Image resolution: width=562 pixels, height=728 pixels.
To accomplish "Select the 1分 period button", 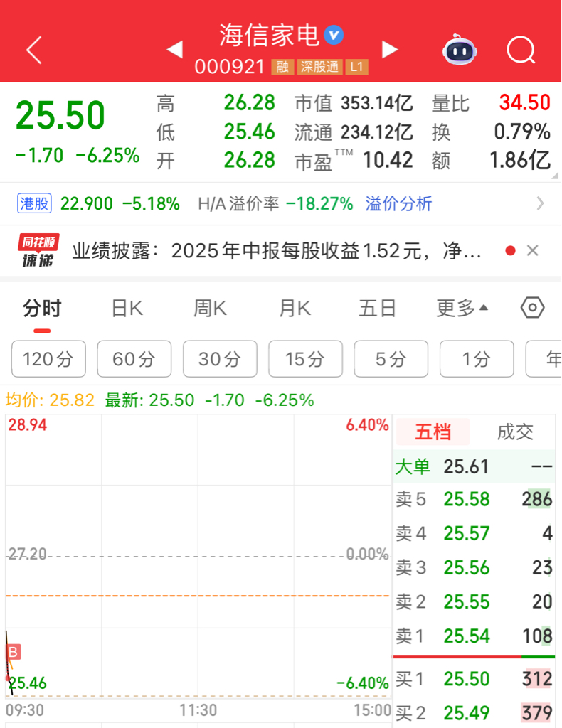I will click(477, 359).
